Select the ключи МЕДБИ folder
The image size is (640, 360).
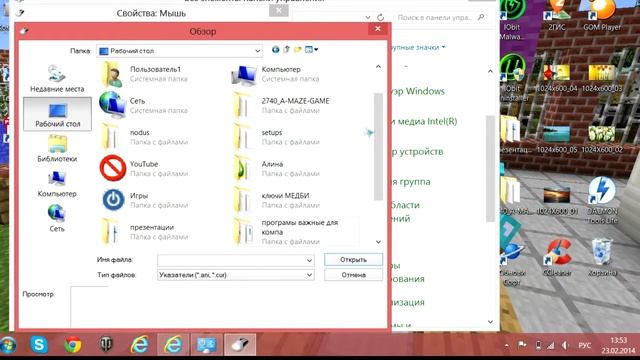click(276, 200)
